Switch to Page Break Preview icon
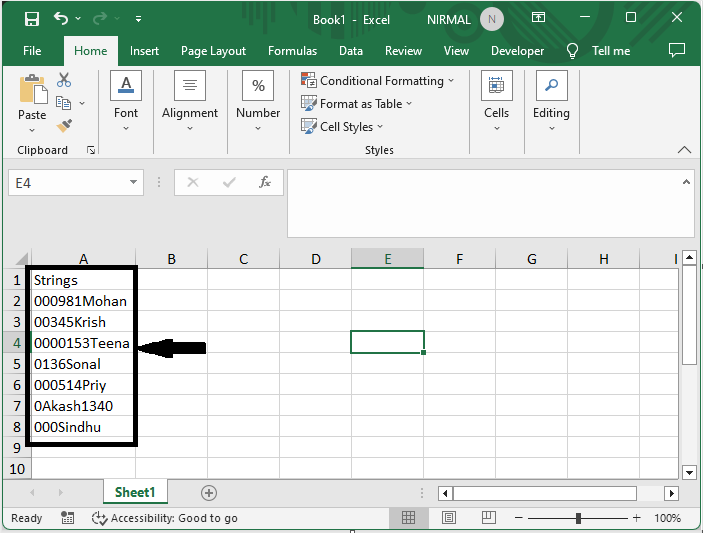The height and width of the screenshot is (533, 703). [488, 518]
